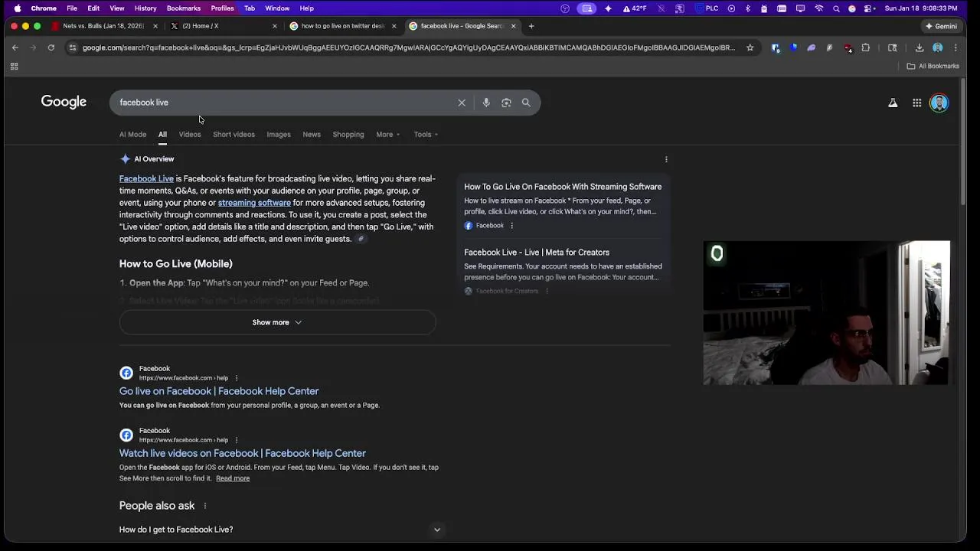
Task: Open AI Overview three-dot options
Action: pyautogui.click(x=666, y=159)
